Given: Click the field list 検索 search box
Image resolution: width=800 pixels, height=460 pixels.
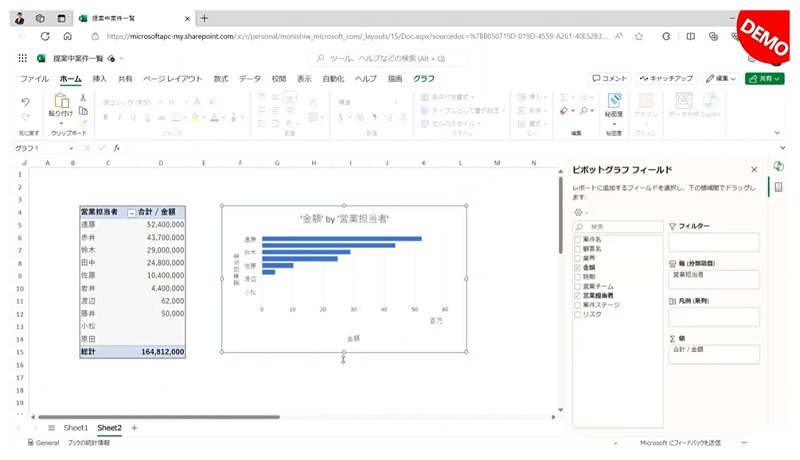Looking at the screenshot, I should coord(618,227).
